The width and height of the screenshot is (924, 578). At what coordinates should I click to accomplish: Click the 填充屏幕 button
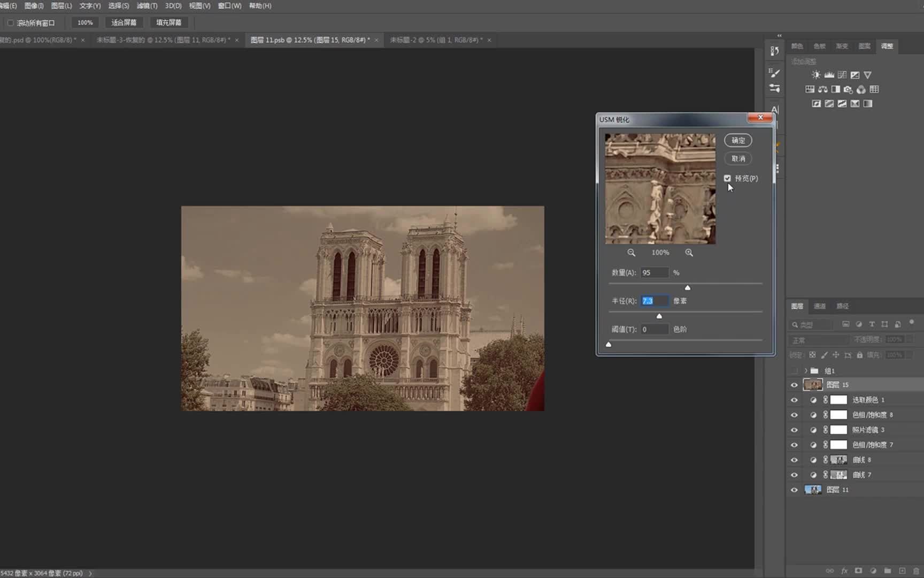click(x=169, y=22)
